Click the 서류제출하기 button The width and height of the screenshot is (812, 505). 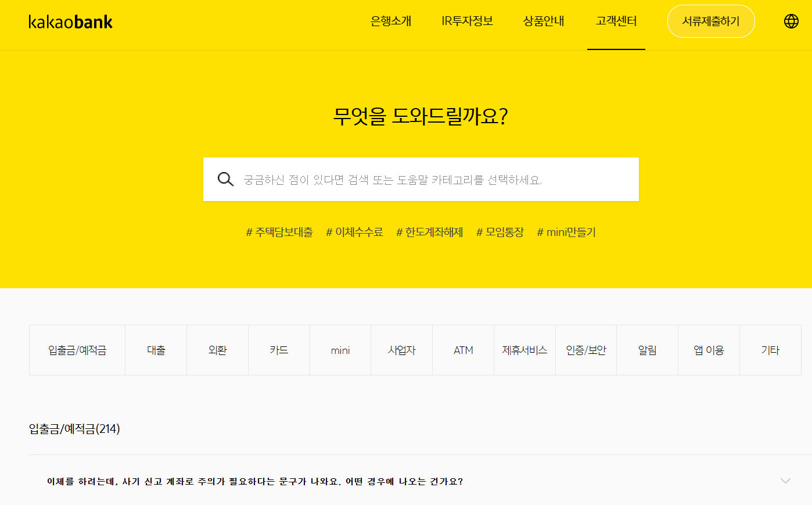[711, 21]
